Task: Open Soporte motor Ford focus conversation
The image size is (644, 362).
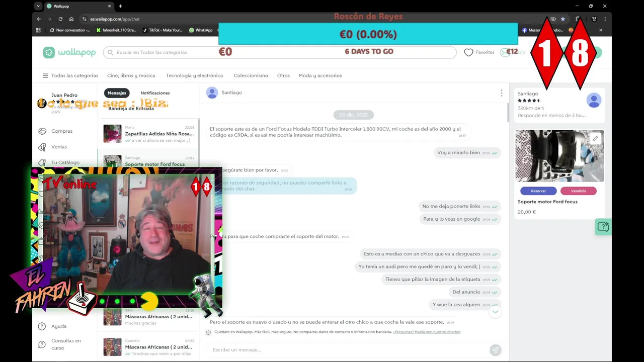Action: coord(149,161)
